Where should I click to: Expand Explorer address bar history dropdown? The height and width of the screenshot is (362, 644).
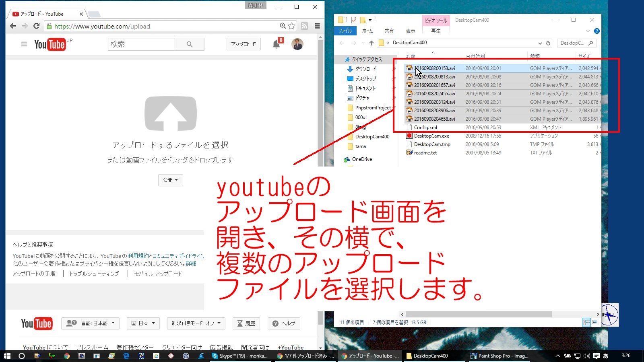tap(540, 43)
